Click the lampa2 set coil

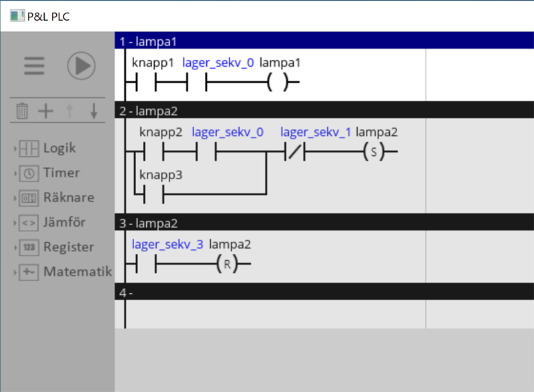click(x=374, y=152)
